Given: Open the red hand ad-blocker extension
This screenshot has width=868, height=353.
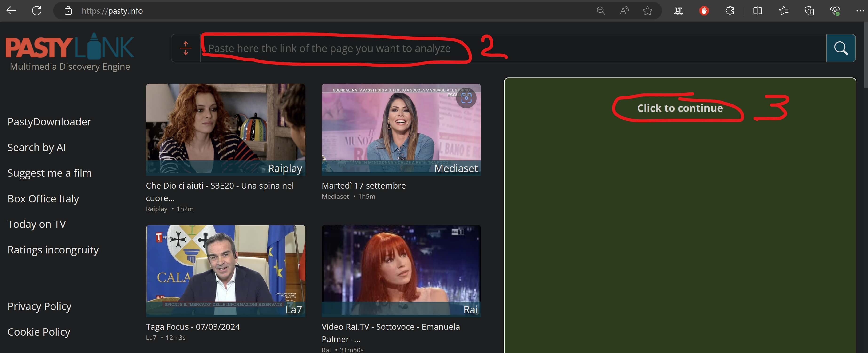Looking at the screenshot, I should click(704, 11).
